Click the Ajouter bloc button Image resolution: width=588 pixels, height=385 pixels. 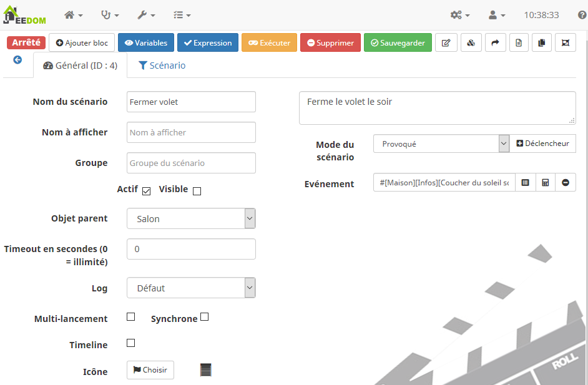click(x=82, y=42)
